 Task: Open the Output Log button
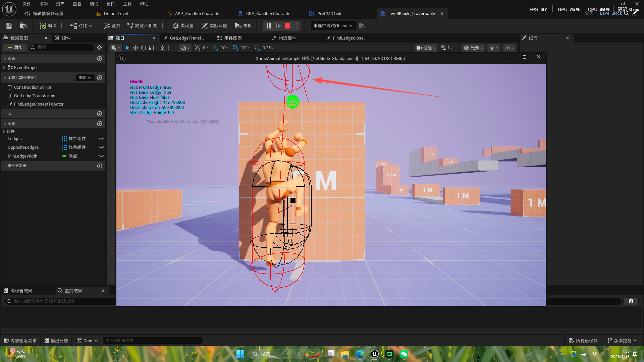click(x=56, y=341)
